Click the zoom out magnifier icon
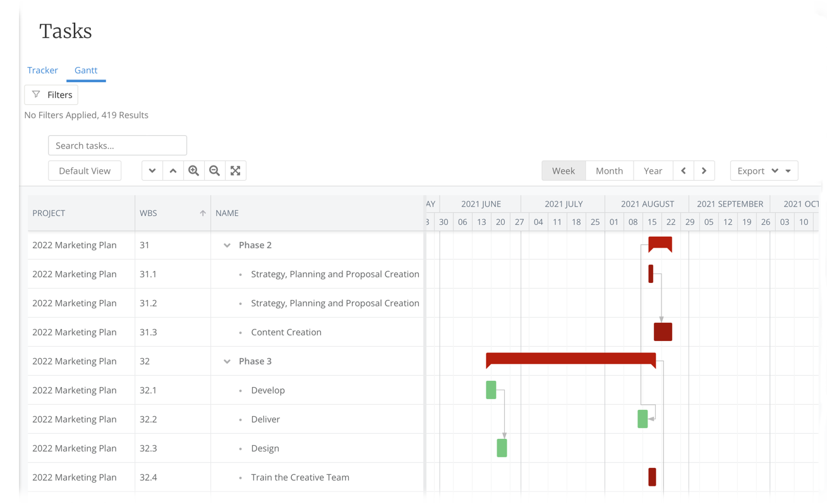The height and width of the screenshot is (504, 827). point(215,171)
